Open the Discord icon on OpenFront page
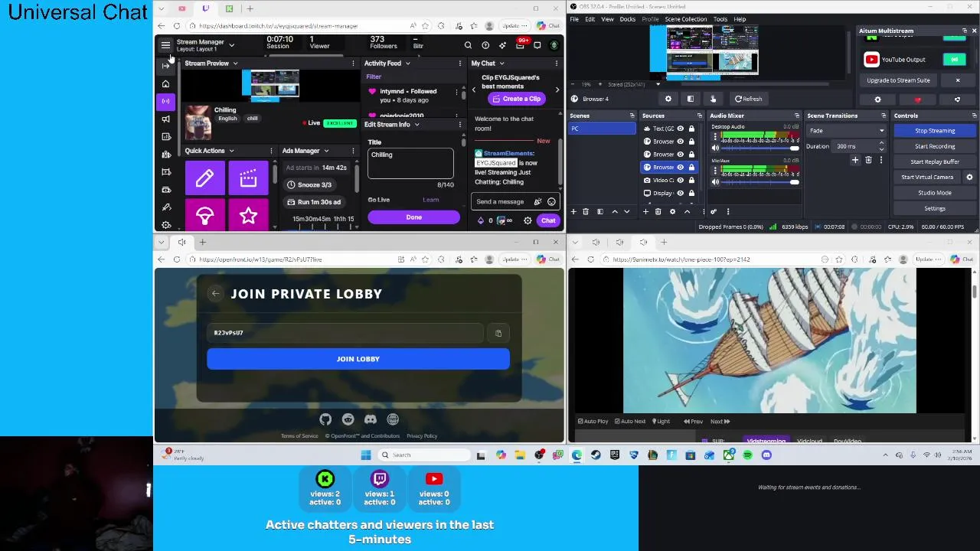Viewport: 980px width, 551px height. pyautogui.click(x=371, y=419)
